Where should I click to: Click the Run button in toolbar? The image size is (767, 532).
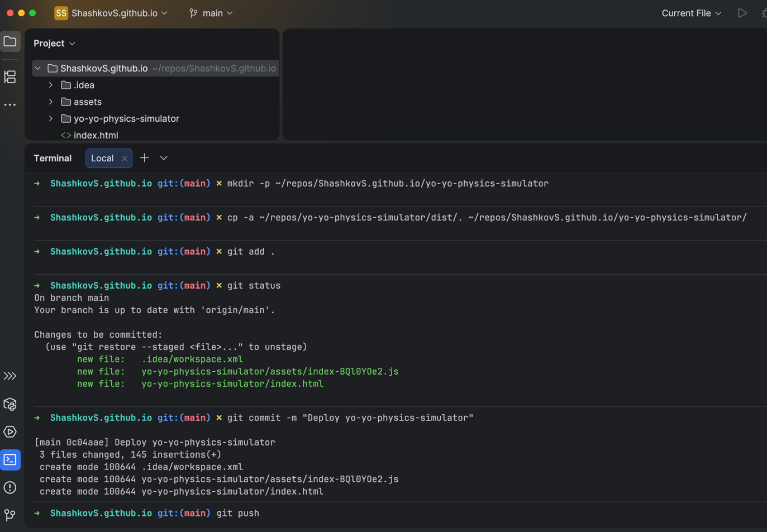(742, 13)
